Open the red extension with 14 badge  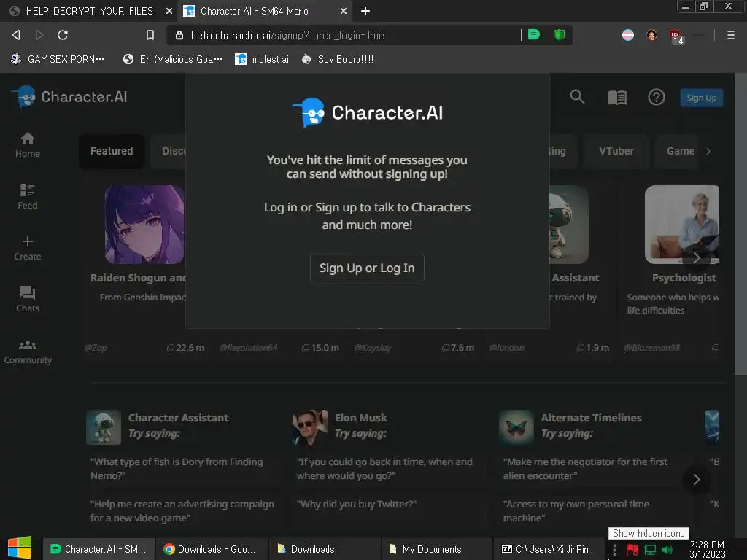[676, 37]
